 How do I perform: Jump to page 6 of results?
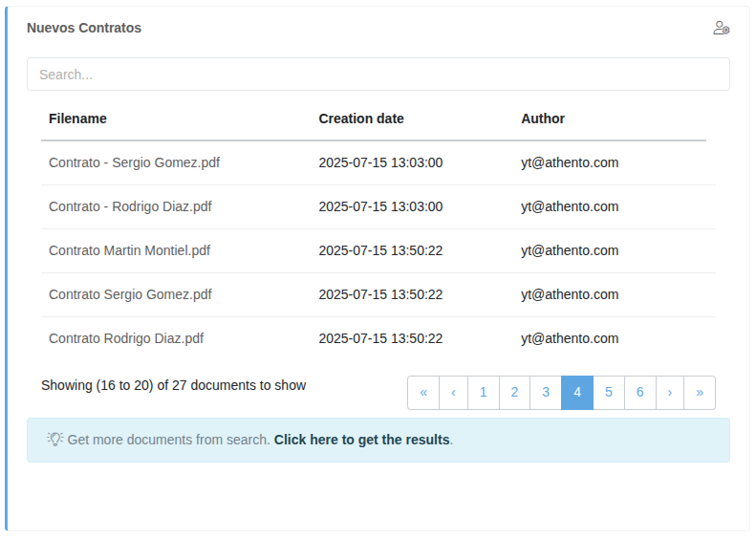click(639, 393)
